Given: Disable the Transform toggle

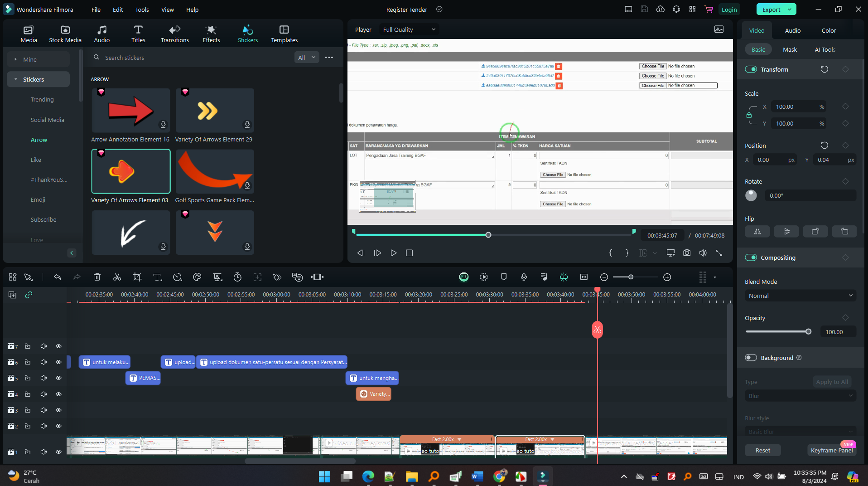Looking at the screenshot, I should [x=751, y=69].
